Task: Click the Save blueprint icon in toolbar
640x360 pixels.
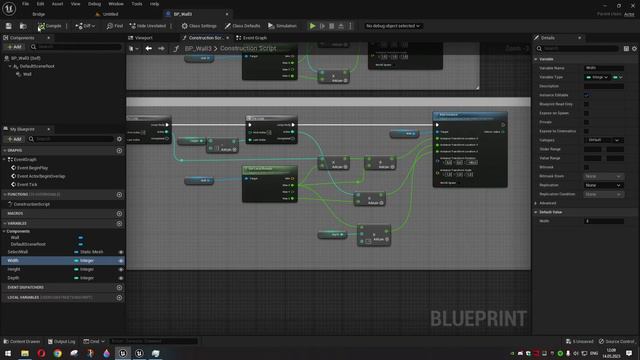Action: [x=9, y=26]
